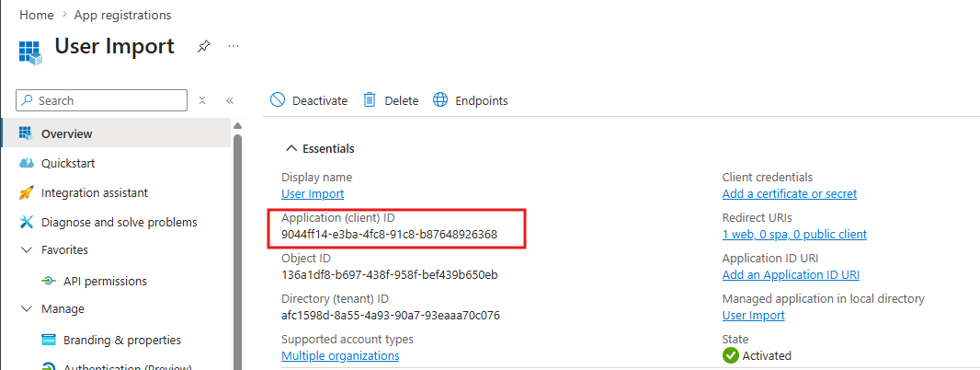Viewport: 980px width, 370px height.
Task: Click the Delete button label
Action: [x=401, y=101]
